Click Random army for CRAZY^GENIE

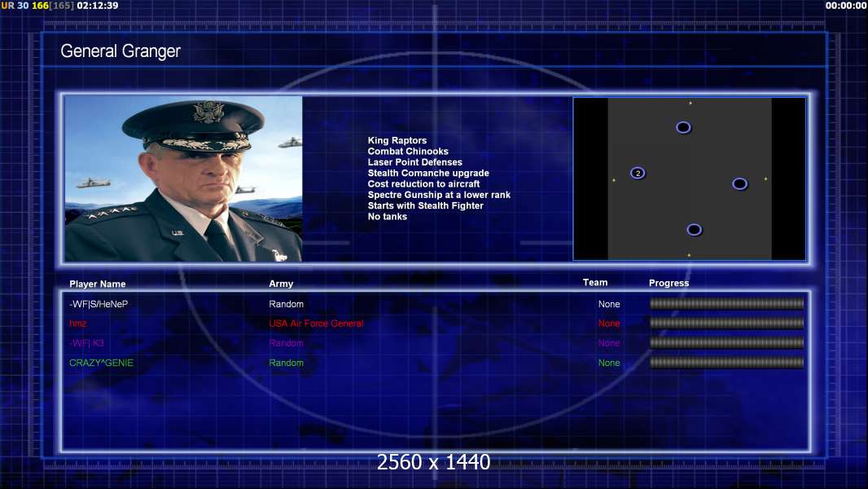tap(286, 363)
